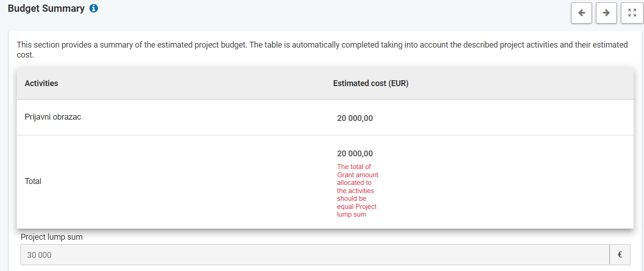Select the Estimated cost (EUR) column header
Viewport: 644px width, 271px height.
pos(370,83)
